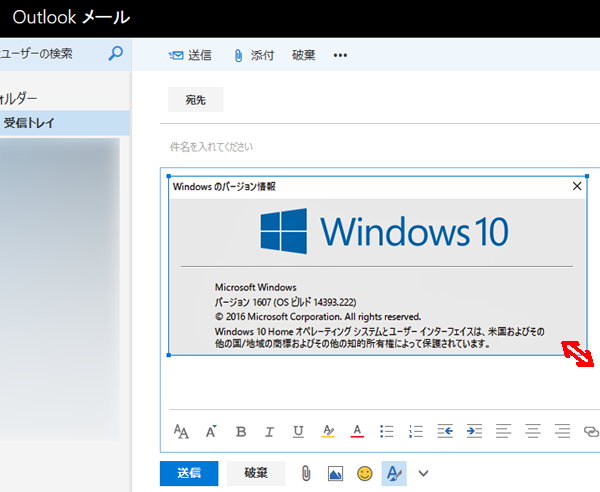Toggle underline formatting
This screenshot has width=600, height=492.
tap(298, 432)
